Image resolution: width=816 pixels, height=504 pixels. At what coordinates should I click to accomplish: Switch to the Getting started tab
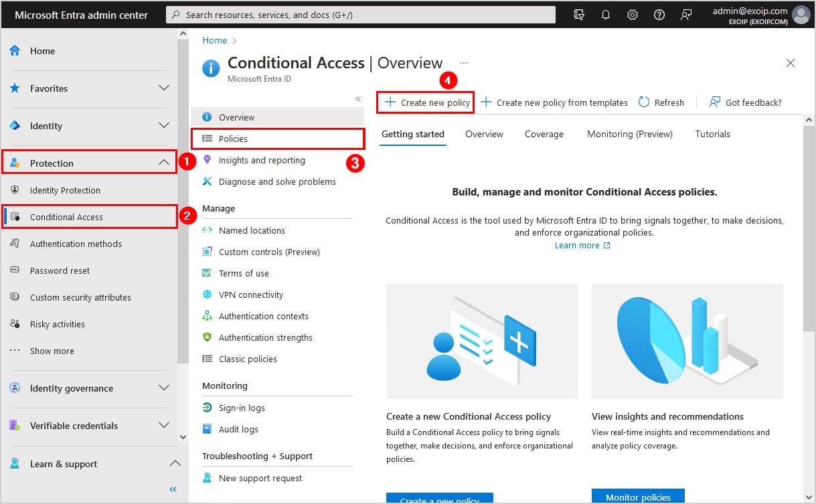413,135
